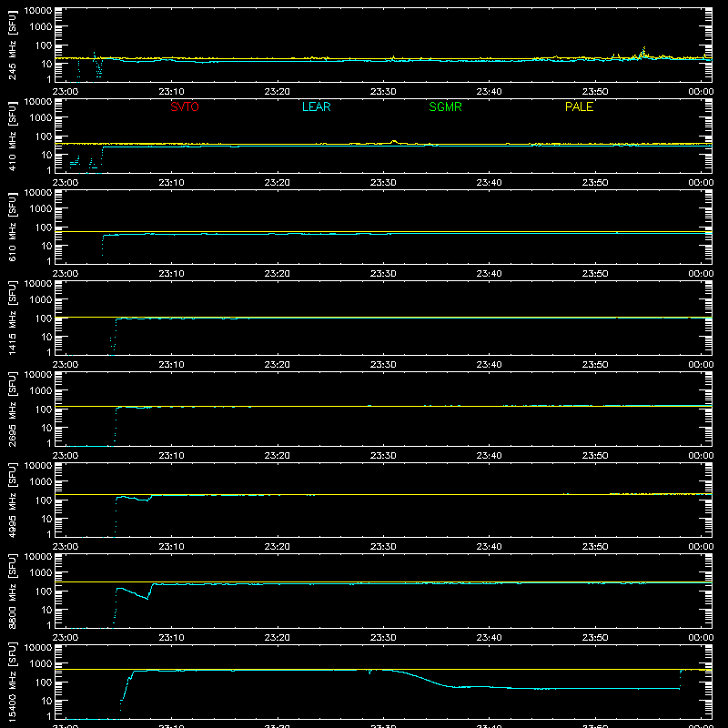The height and width of the screenshot is (728, 728).
Task: Select the 15400 MHz [SFU] axis title
Action: (x=12, y=682)
